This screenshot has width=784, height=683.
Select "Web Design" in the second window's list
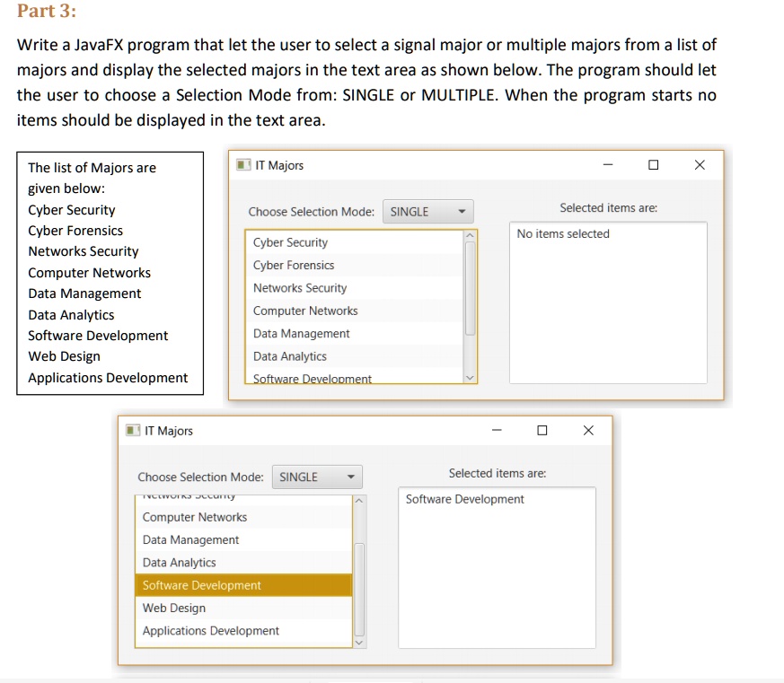[x=174, y=608]
